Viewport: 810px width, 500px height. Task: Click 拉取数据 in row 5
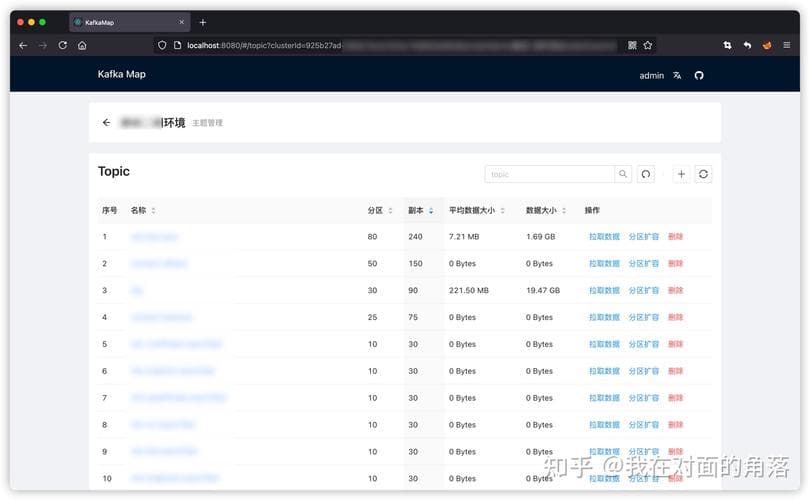604,344
